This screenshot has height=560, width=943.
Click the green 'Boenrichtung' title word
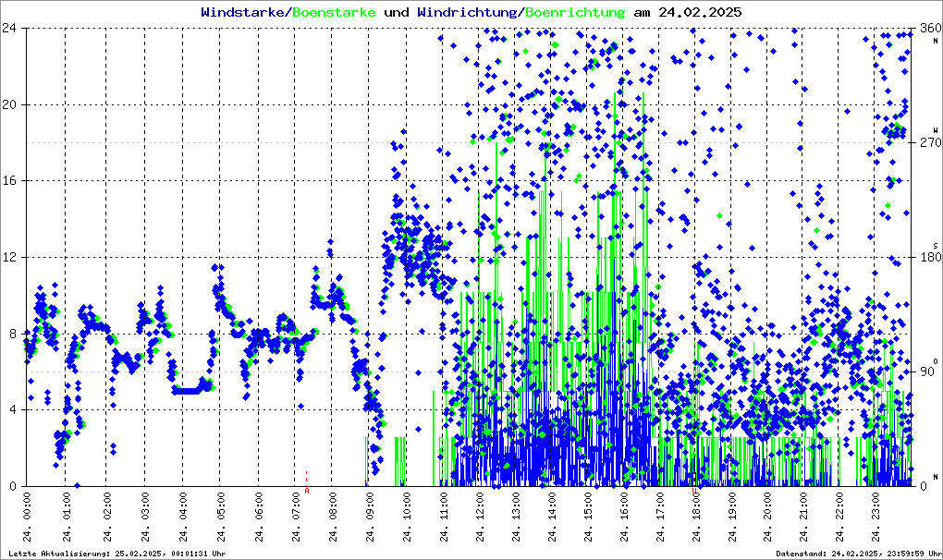coord(575,12)
